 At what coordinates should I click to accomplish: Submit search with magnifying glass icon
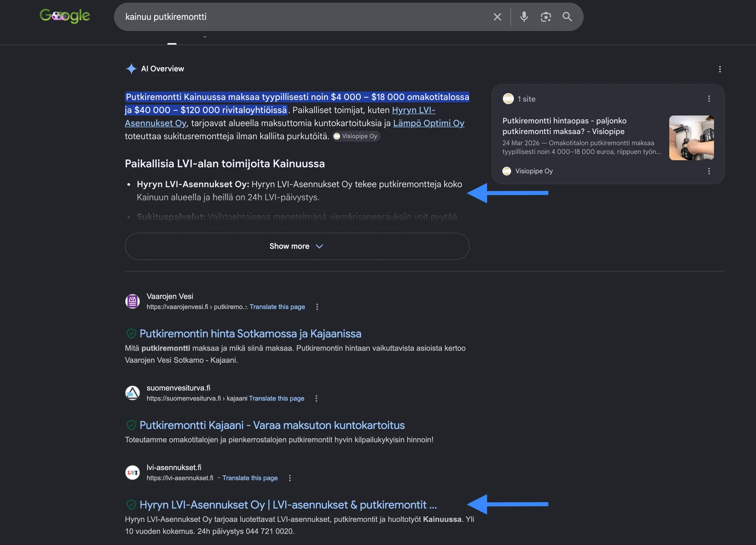(567, 17)
